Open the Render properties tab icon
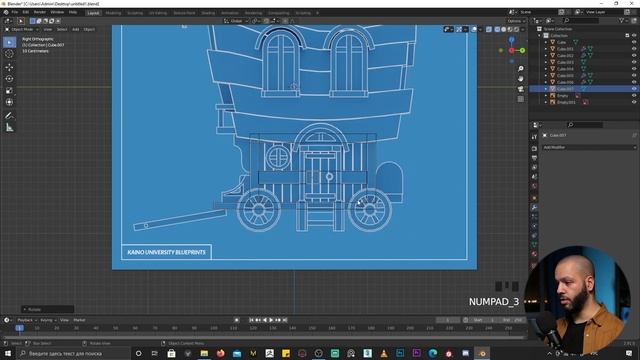The width and height of the screenshot is (640, 360). click(x=534, y=149)
